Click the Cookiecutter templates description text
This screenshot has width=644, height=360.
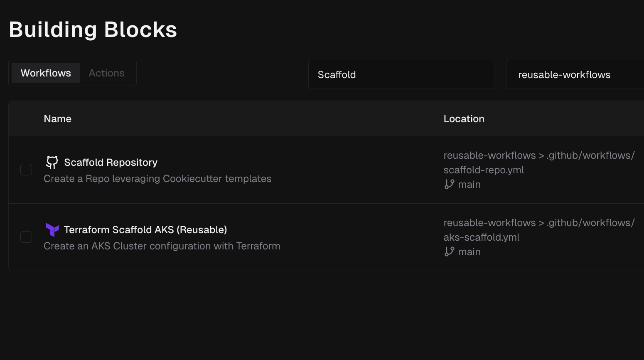coord(157,179)
